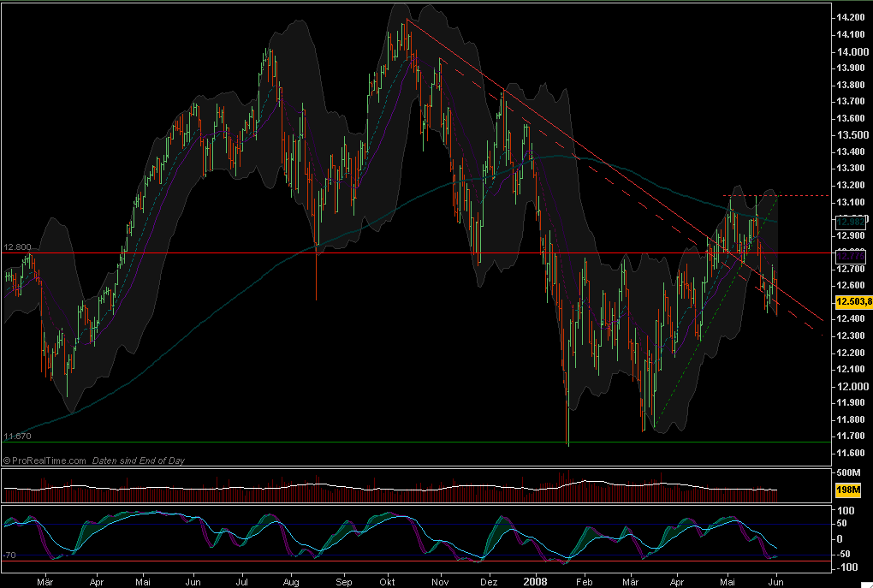Click the yellow 12.503,8 current price tag

[853, 302]
